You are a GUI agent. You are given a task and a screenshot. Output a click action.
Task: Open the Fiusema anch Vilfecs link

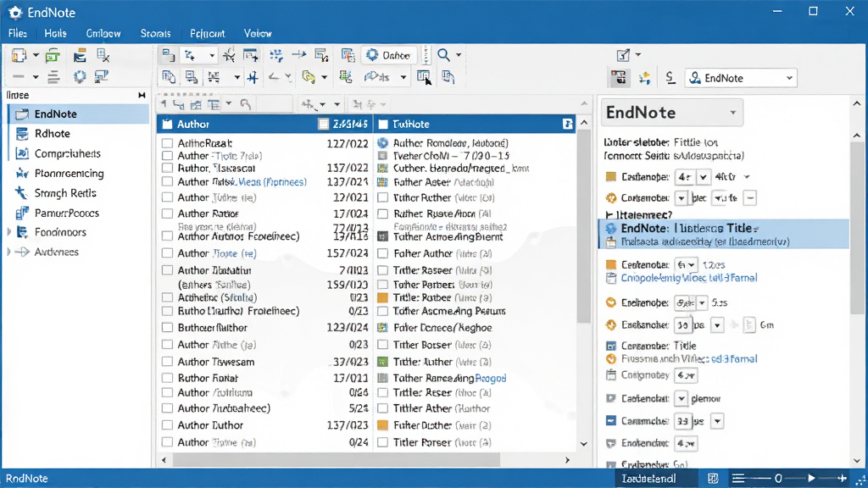[689, 358]
